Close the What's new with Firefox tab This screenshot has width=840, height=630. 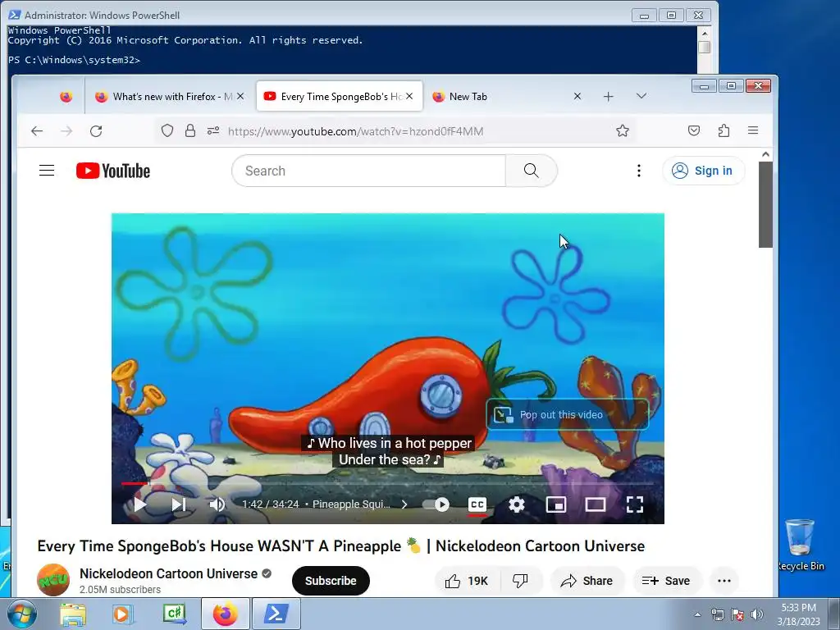click(x=240, y=97)
